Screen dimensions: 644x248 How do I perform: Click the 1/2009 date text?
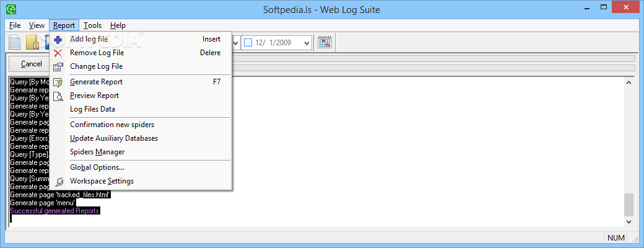point(281,42)
